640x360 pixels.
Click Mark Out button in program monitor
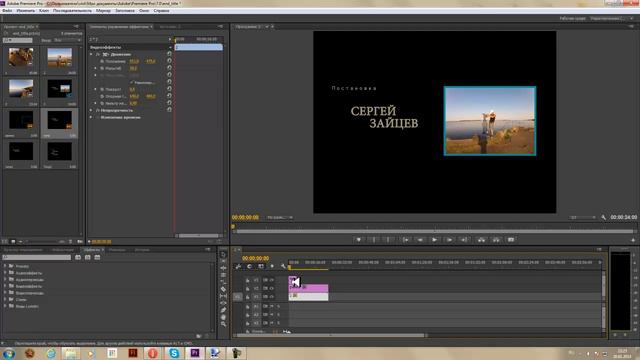388,240
